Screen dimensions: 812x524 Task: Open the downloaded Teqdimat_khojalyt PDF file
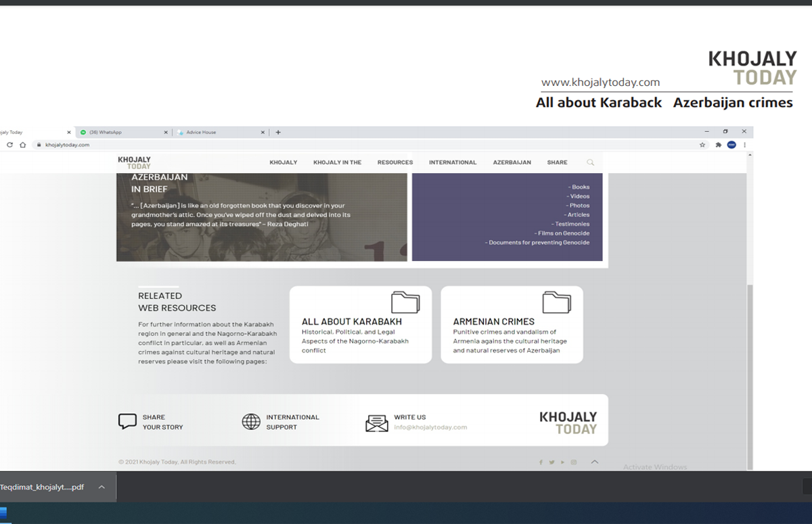(x=42, y=487)
